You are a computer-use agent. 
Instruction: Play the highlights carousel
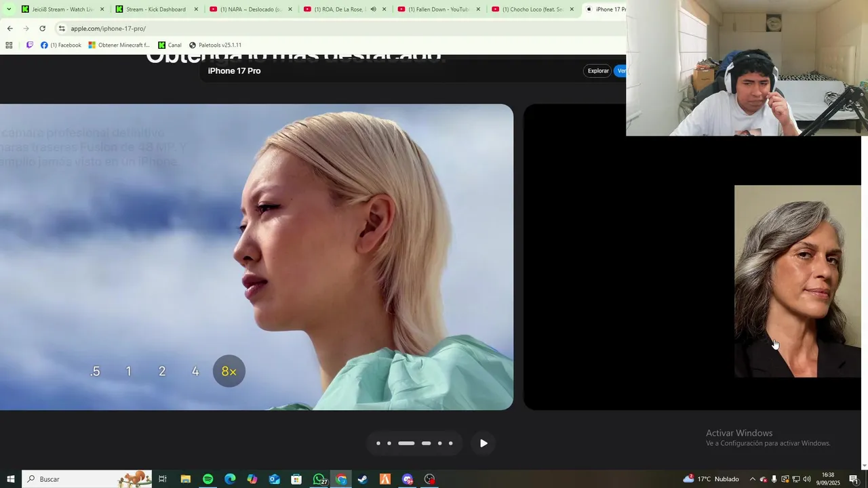click(x=484, y=443)
